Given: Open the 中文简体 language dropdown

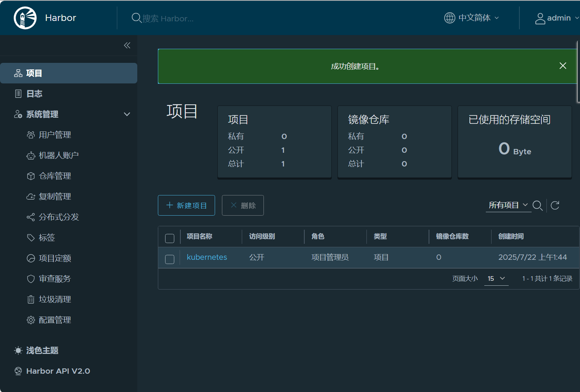Looking at the screenshot, I should (472, 18).
